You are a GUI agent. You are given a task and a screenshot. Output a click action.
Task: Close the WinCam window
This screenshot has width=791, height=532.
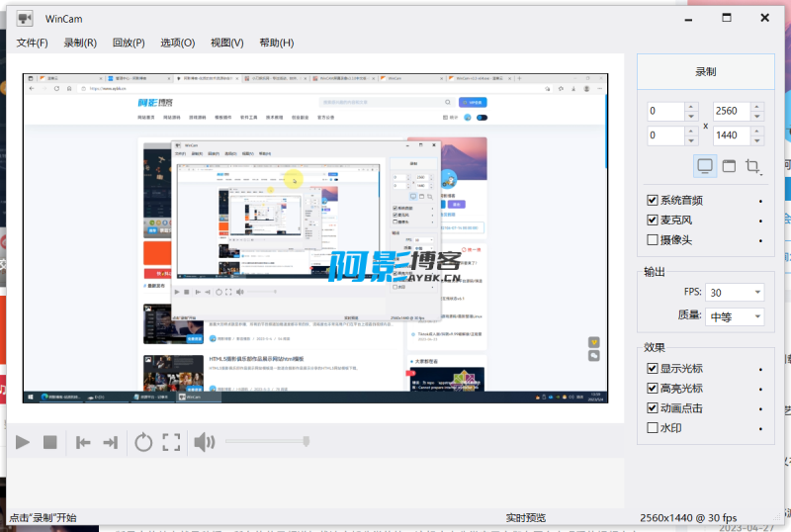coord(764,18)
